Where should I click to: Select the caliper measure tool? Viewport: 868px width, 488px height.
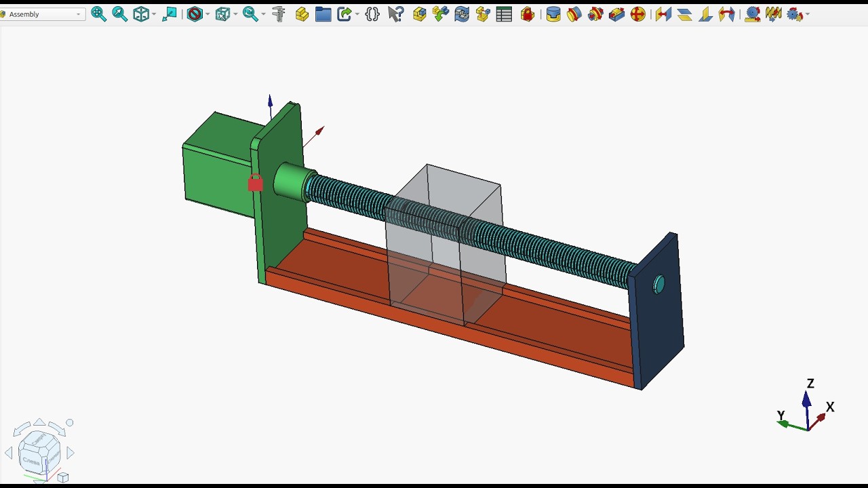click(x=278, y=14)
